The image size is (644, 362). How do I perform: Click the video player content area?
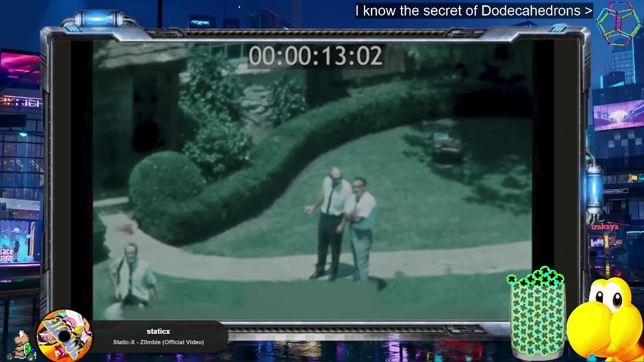pyautogui.click(x=312, y=179)
